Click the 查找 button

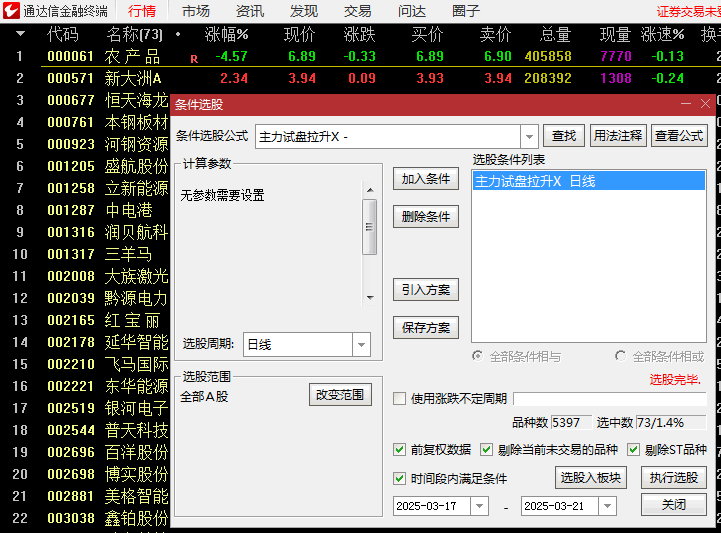[564, 136]
